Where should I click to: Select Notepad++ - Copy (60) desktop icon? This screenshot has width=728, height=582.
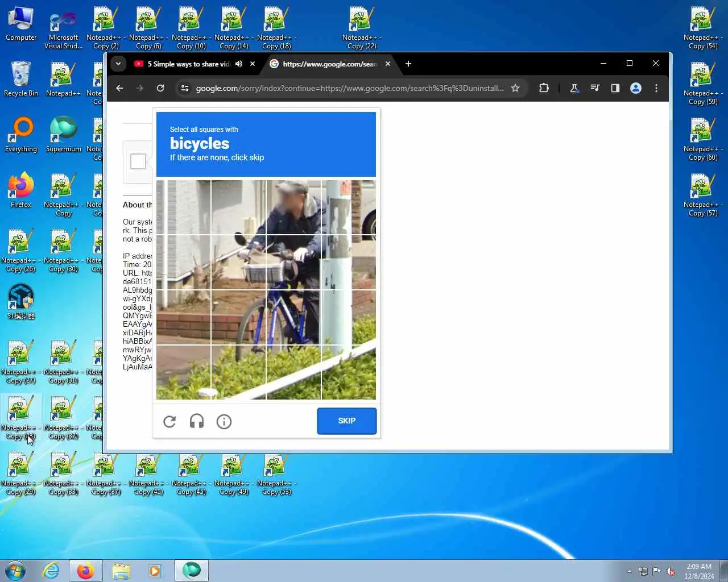pyautogui.click(x=704, y=140)
